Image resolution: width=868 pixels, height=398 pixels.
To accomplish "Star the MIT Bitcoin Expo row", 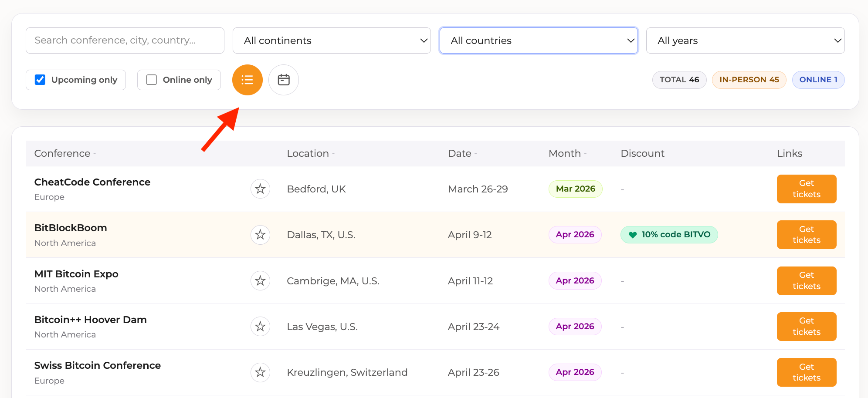I will pyautogui.click(x=260, y=281).
